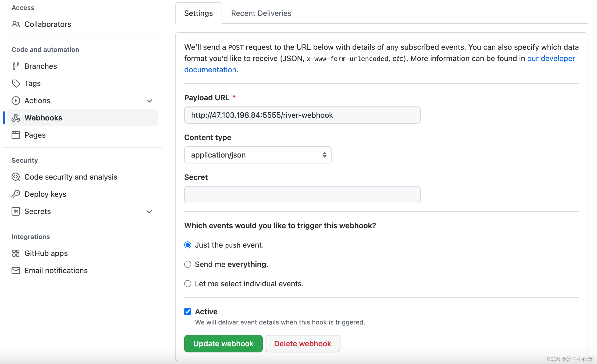The height and width of the screenshot is (364, 597).
Task: Choose 'Let me select individual events' radio
Action: [188, 284]
